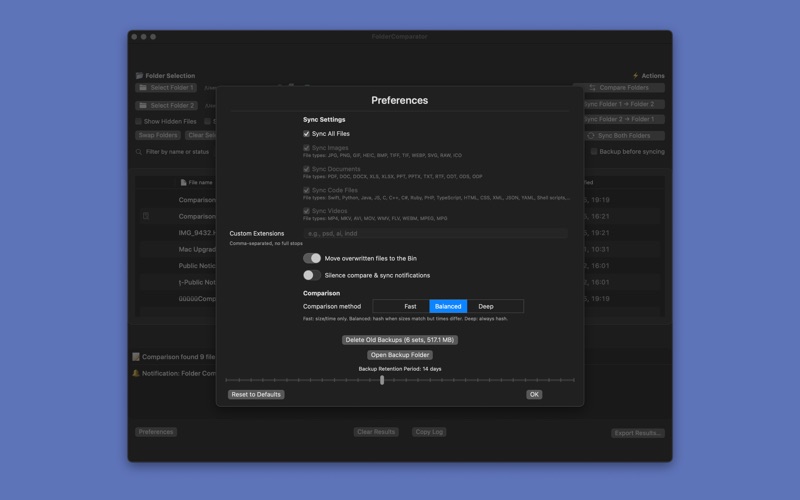Select the Balanced comparison method
This screenshot has height=500, width=800.
tap(448, 306)
